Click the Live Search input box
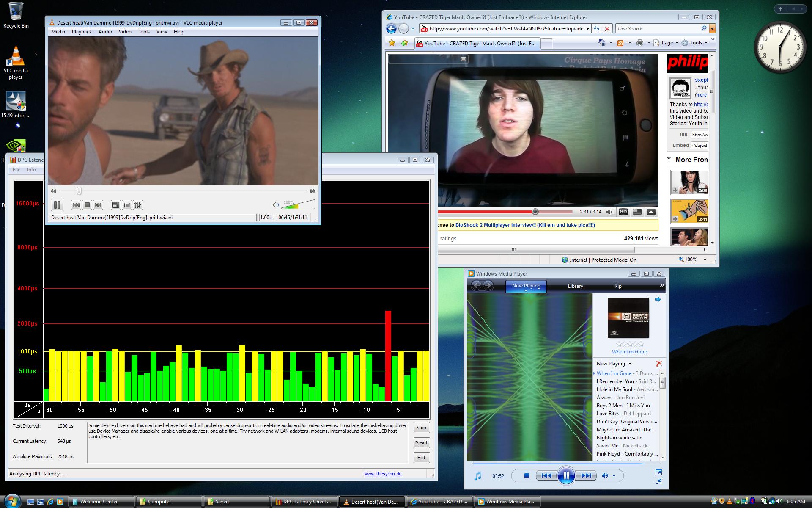 (x=658, y=28)
